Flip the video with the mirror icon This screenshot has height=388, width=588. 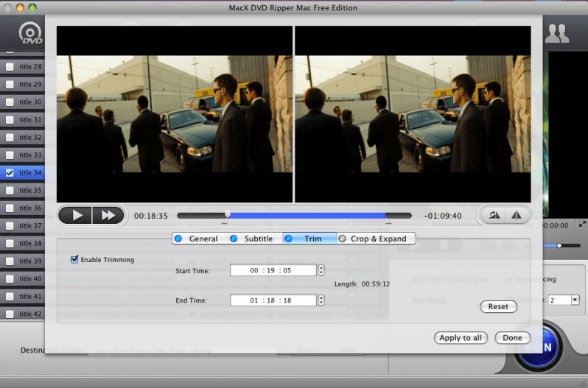pyautogui.click(x=517, y=215)
